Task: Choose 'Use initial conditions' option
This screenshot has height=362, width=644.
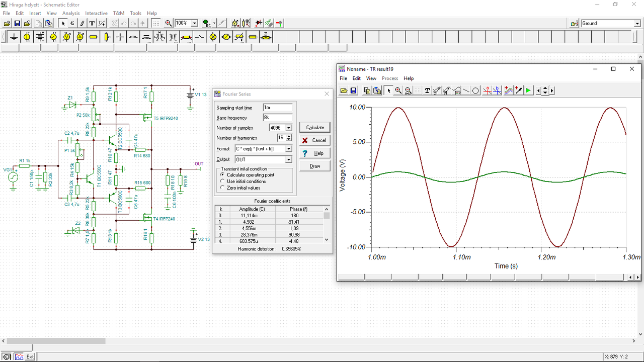Action: 223,182
